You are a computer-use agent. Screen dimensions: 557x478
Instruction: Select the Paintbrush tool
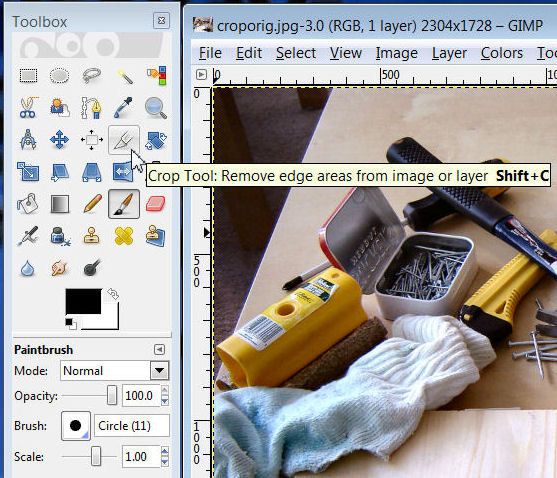point(124,203)
